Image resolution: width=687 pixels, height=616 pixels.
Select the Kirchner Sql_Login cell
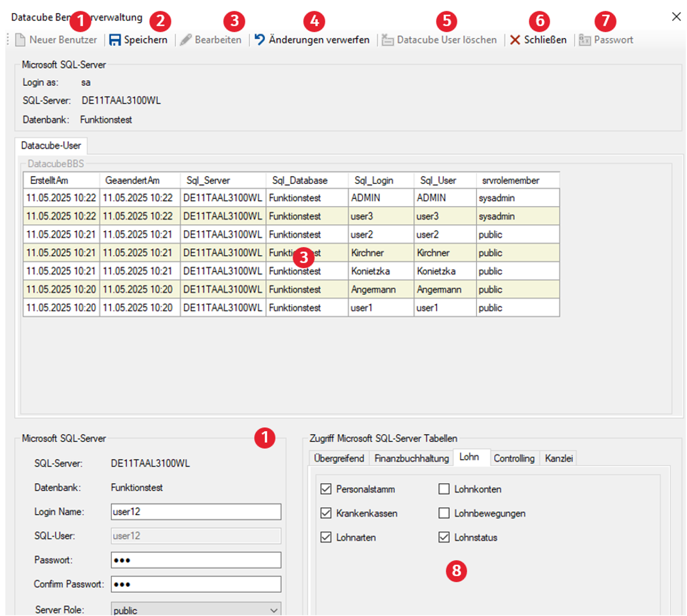381,253
